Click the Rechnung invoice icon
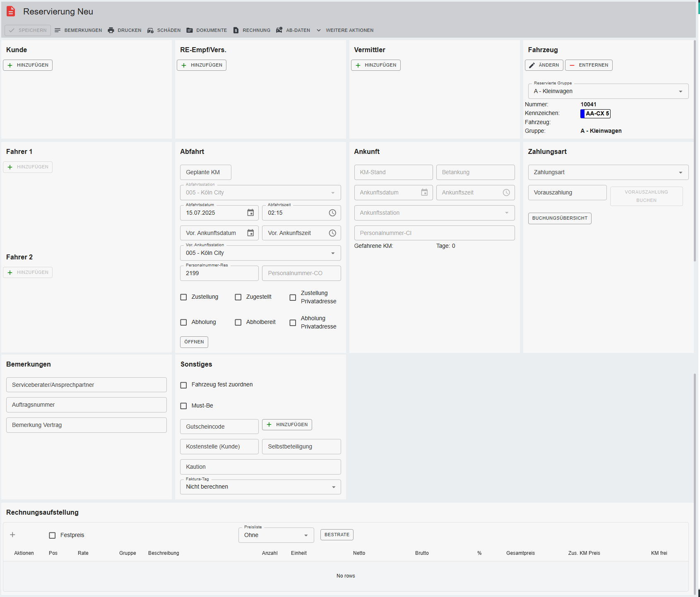The image size is (700, 597). tap(236, 30)
